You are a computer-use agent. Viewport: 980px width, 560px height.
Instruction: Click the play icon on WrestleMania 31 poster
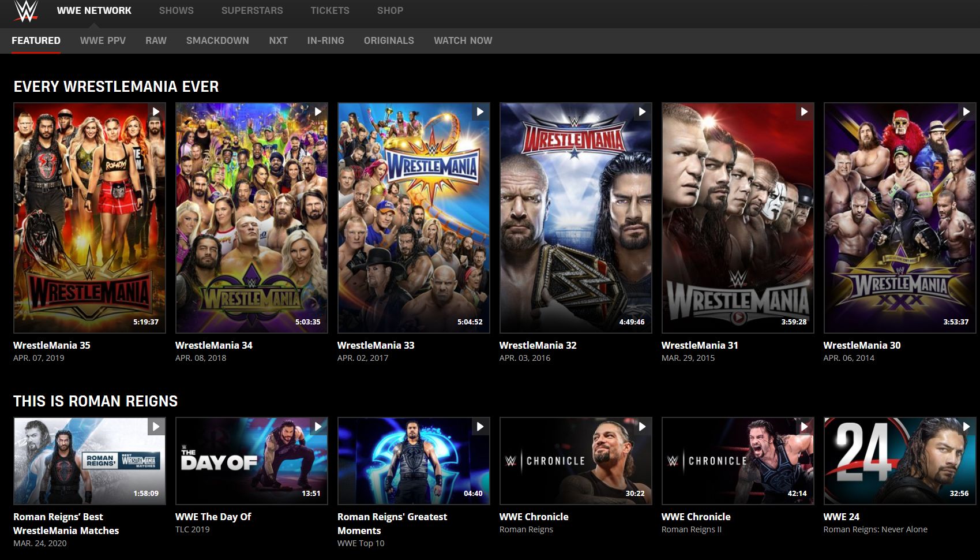coord(804,112)
